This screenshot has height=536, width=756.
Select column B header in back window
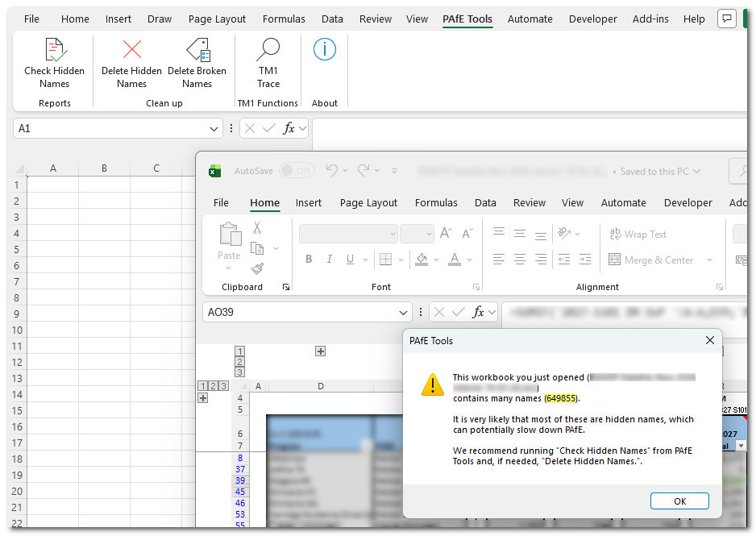tap(104, 168)
